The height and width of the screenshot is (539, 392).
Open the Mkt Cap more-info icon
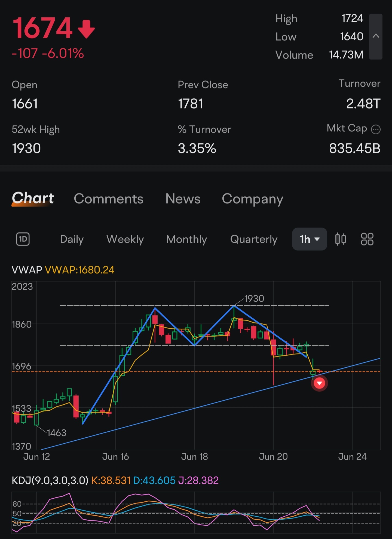[x=376, y=129]
